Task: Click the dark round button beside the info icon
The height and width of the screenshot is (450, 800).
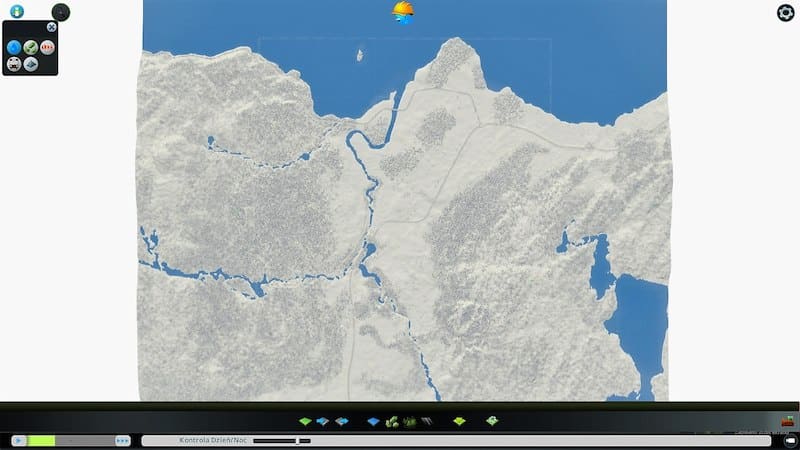Action: (x=61, y=12)
